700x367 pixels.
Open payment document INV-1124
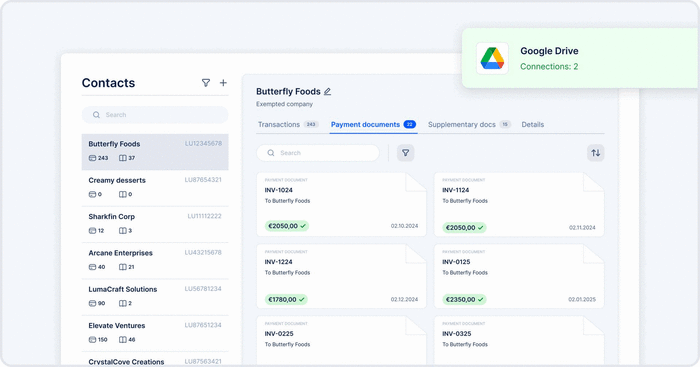tap(519, 204)
